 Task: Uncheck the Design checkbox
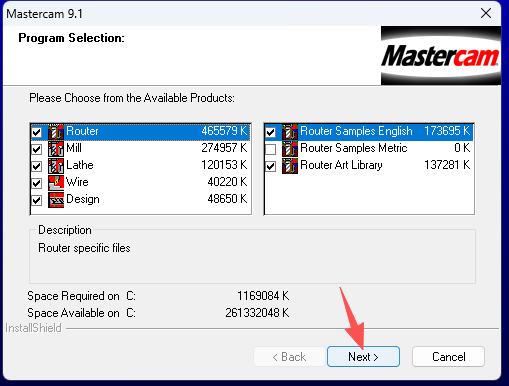click(x=37, y=200)
